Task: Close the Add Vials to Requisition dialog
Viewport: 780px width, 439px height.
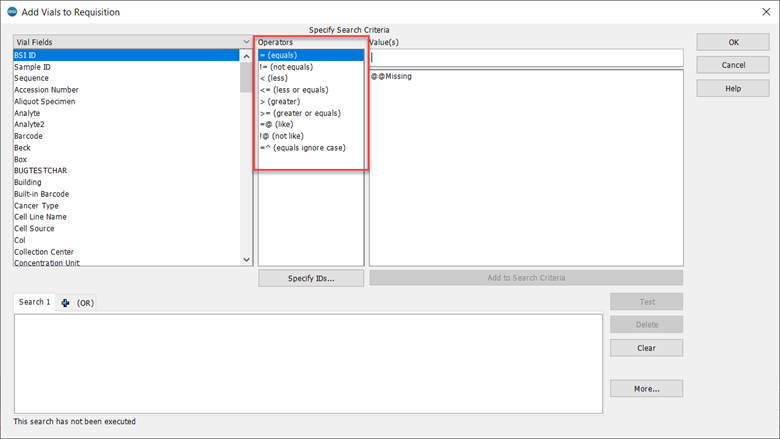Action: (766, 12)
